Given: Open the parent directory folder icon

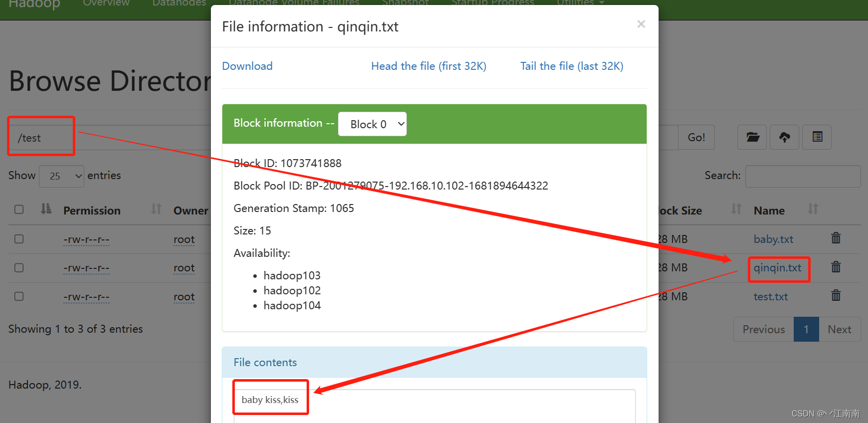Looking at the screenshot, I should (752, 137).
